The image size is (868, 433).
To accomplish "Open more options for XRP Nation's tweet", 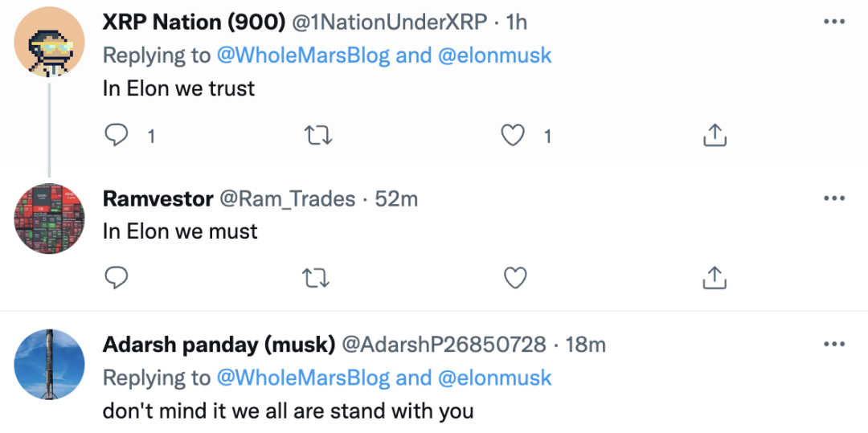I will [x=835, y=22].
